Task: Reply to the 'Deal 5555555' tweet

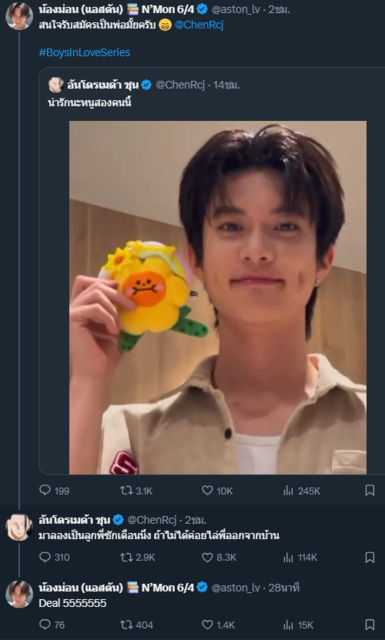Action: pos(51,624)
